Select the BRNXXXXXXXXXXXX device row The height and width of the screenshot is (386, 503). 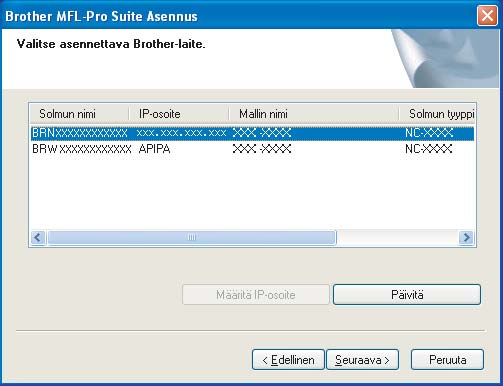pyautogui.click(x=252, y=133)
